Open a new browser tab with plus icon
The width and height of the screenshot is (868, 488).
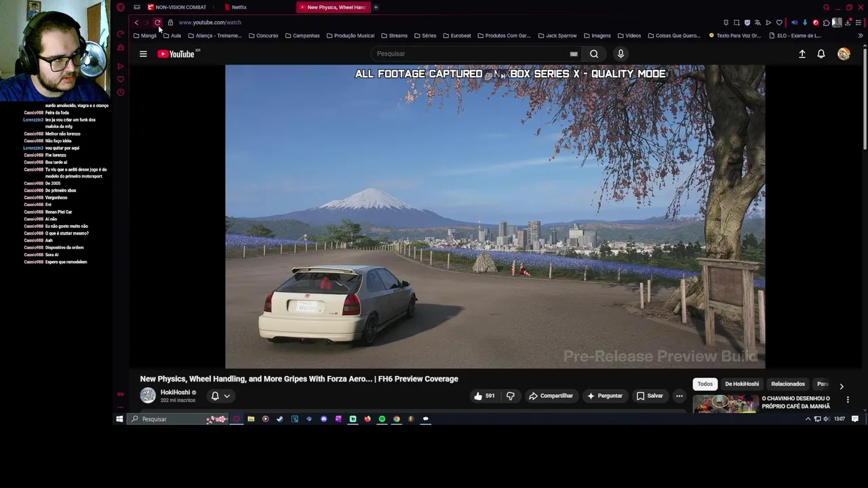point(376,7)
